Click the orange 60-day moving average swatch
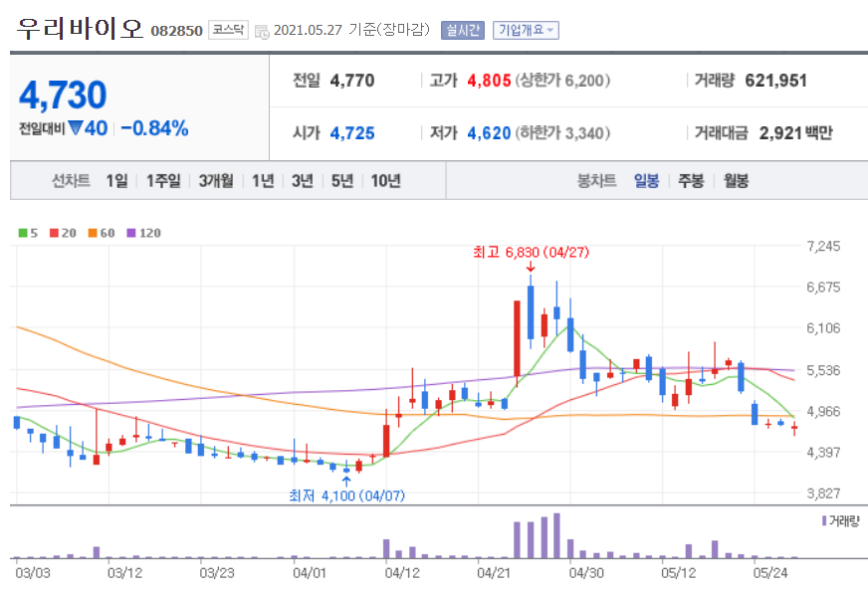Image resolution: width=868 pixels, height=592 pixels. click(x=93, y=233)
